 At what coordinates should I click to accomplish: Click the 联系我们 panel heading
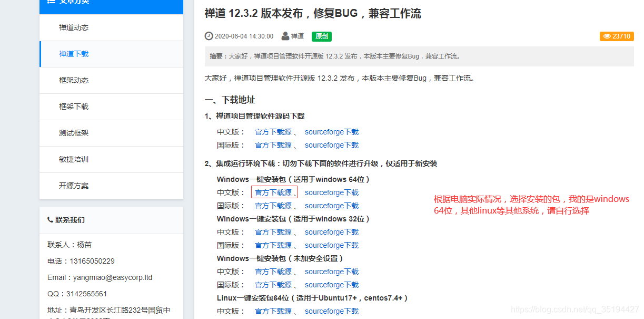pyautogui.click(x=70, y=220)
